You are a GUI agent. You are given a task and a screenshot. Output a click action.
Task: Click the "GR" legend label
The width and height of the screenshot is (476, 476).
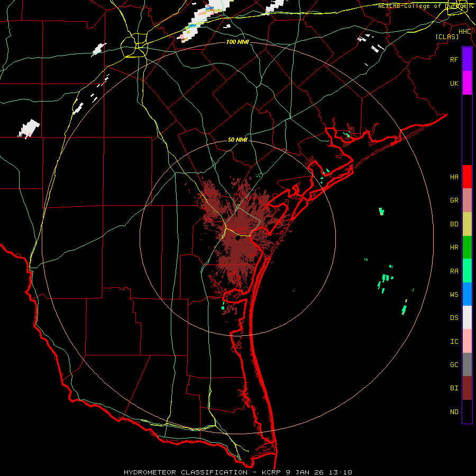(x=454, y=200)
